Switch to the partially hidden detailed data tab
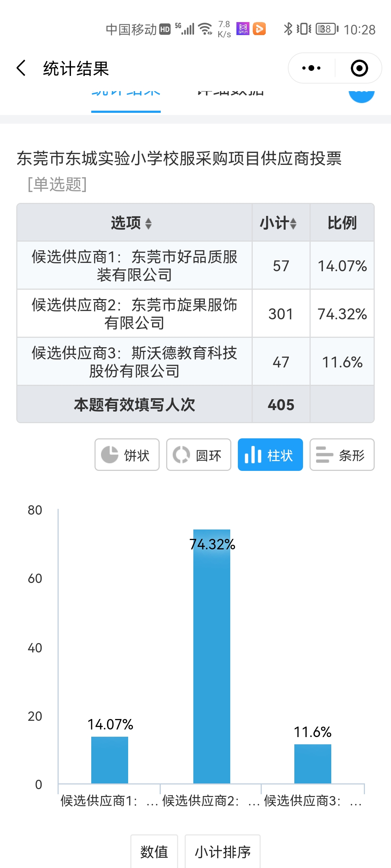This screenshot has width=391, height=868. [x=231, y=93]
